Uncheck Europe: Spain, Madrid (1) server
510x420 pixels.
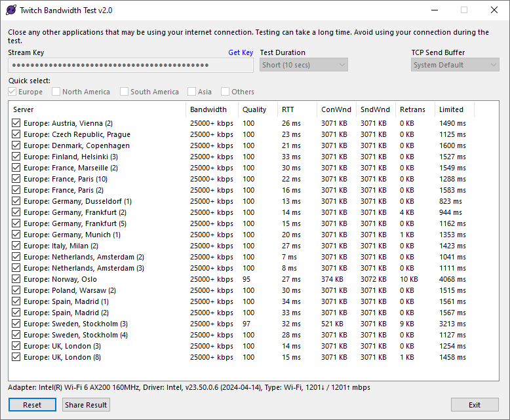point(16,301)
